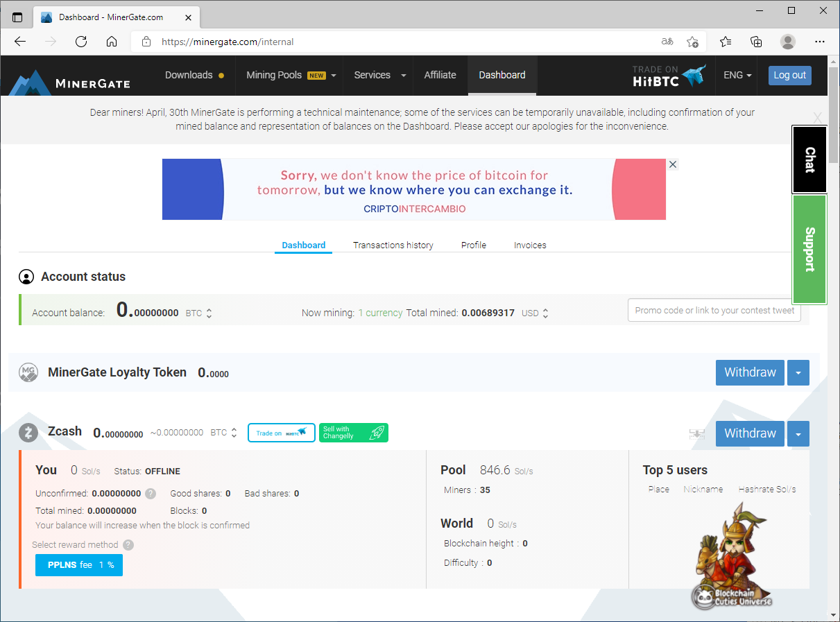
Task: Go to the Affiliate page
Action: point(440,76)
